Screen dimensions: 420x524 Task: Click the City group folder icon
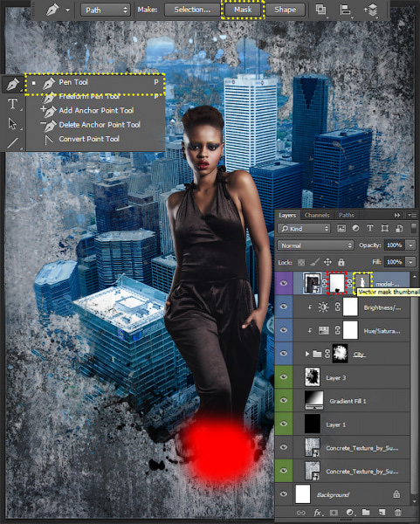point(317,354)
